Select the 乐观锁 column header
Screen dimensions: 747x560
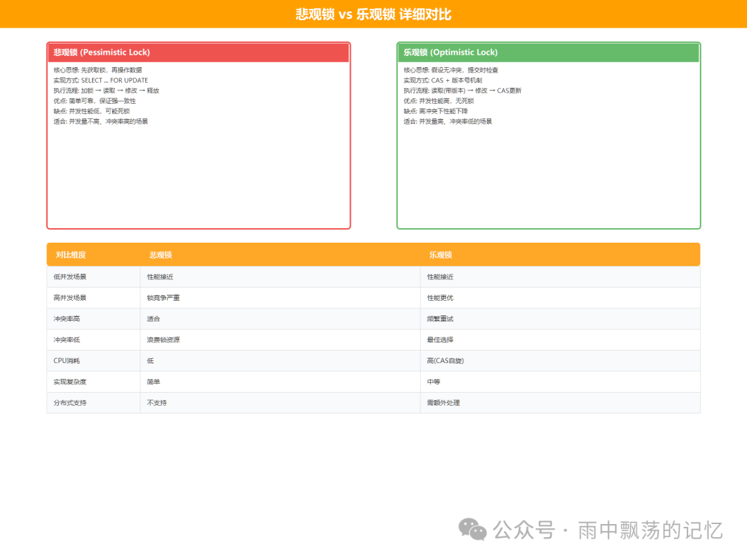(x=441, y=254)
